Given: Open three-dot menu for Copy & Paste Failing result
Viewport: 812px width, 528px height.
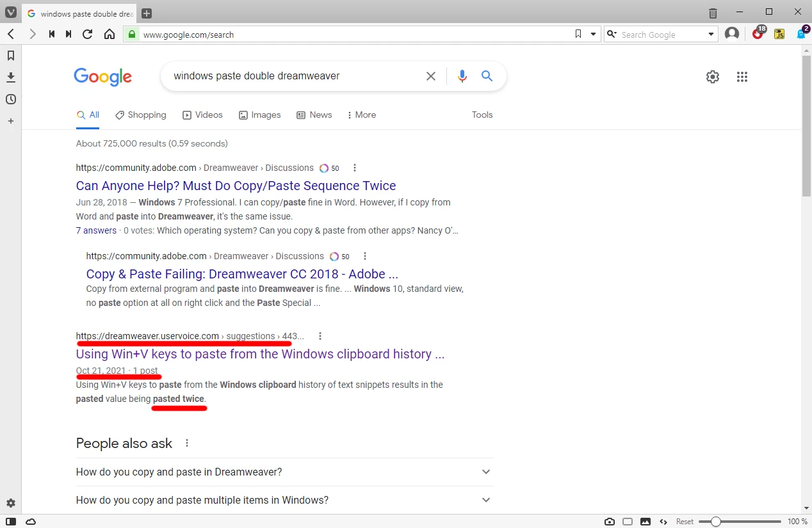Looking at the screenshot, I should (x=365, y=256).
